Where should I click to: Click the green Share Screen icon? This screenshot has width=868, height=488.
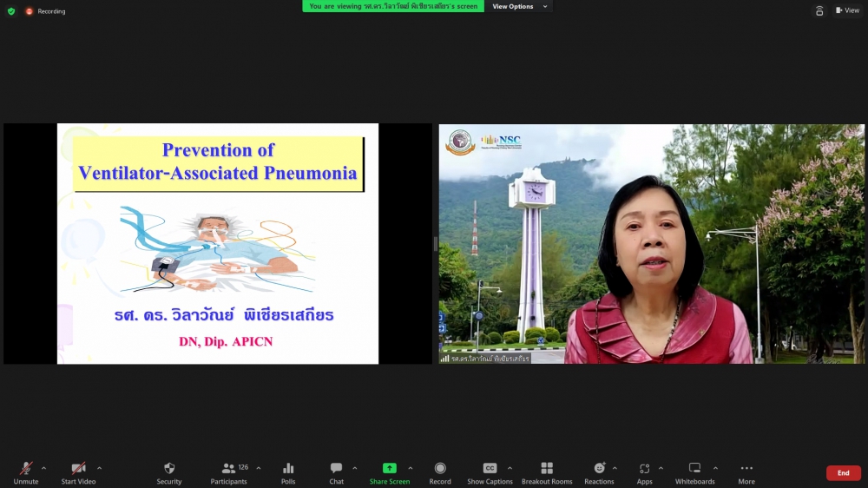pyautogui.click(x=390, y=469)
